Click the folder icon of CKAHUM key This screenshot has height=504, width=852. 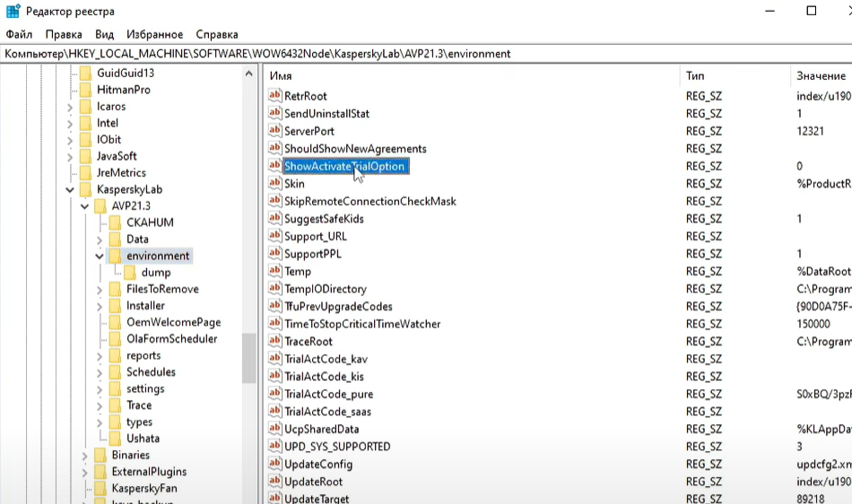coord(115,222)
